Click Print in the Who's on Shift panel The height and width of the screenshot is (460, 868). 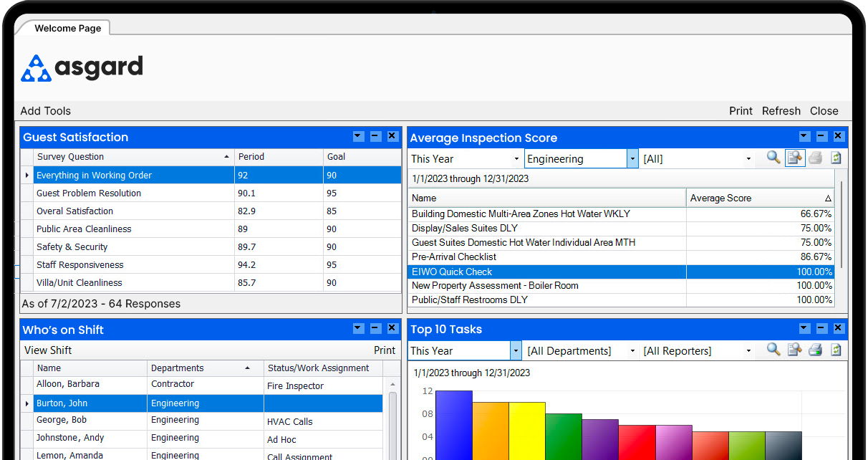pyautogui.click(x=385, y=350)
